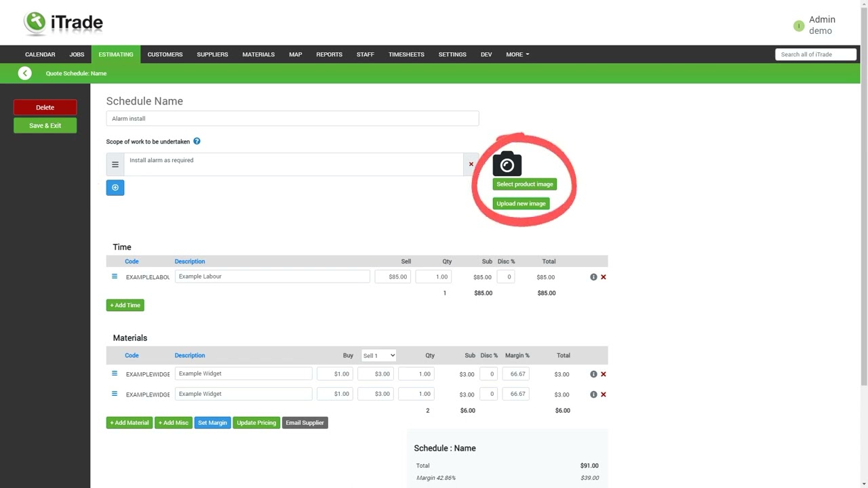Go to the Customers section
The width and height of the screenshot is (868, 488).
(x=165, y=54)
